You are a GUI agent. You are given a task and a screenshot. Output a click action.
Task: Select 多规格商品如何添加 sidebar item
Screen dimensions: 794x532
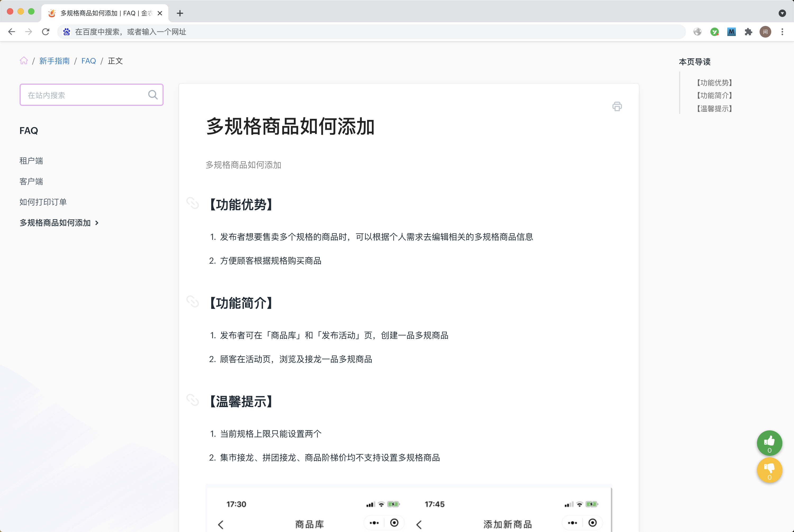pos(55,223)
